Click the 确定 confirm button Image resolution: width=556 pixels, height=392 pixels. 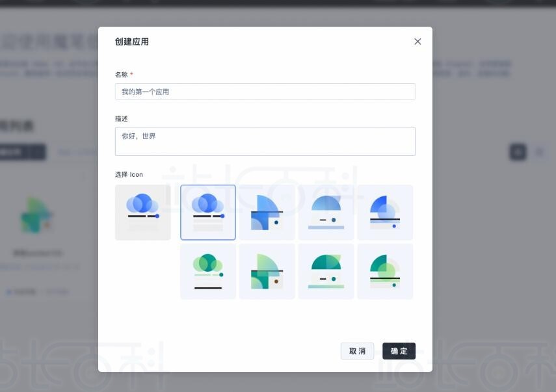[x=399, y=350]
